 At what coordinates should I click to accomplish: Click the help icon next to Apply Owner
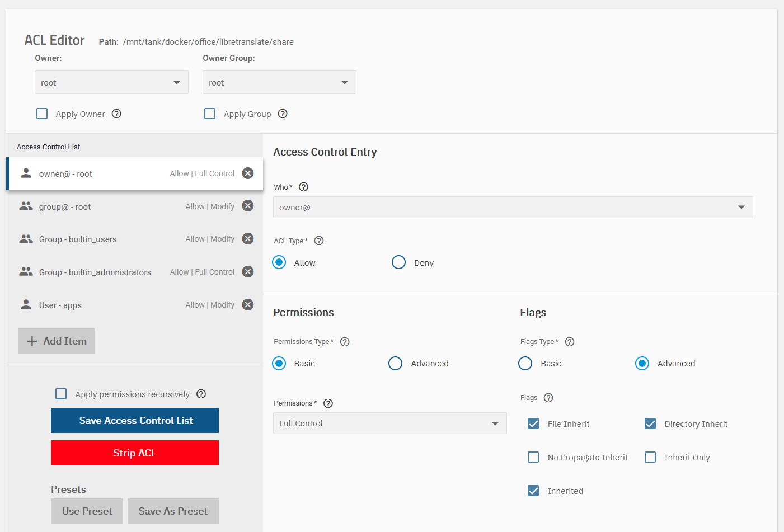(116, 114)
